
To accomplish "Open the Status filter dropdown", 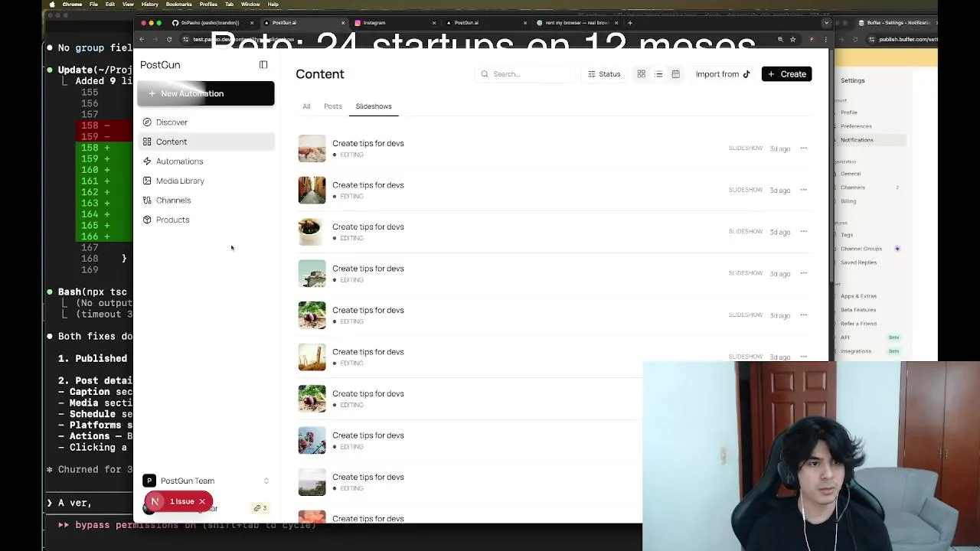I will click(604, 74).
